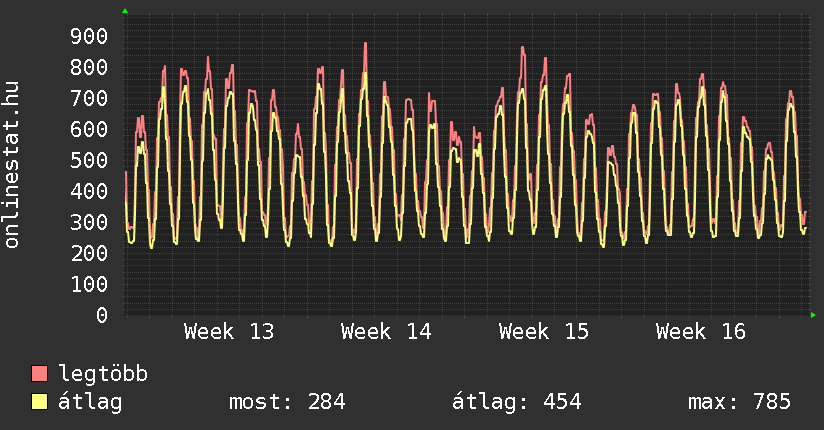824x430 pixels.
Task: Click the vertical onlinestat.hu label
Action: tap(13, 165)
